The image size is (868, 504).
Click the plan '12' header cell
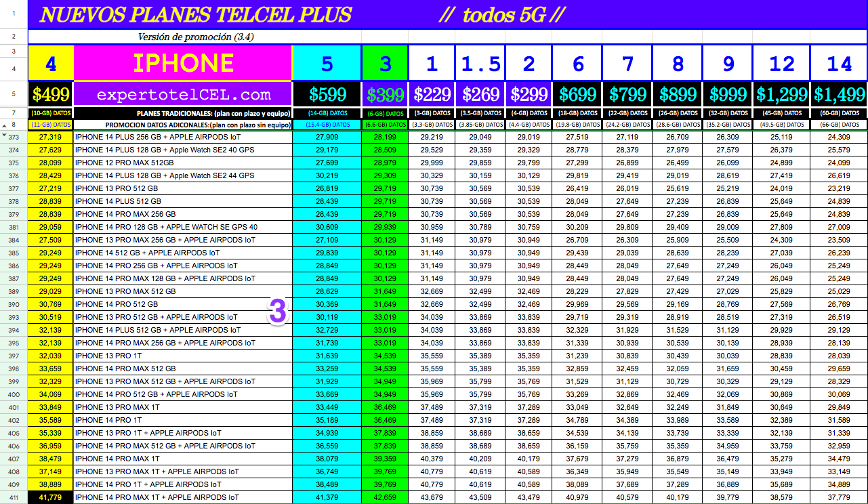(781, 63)
